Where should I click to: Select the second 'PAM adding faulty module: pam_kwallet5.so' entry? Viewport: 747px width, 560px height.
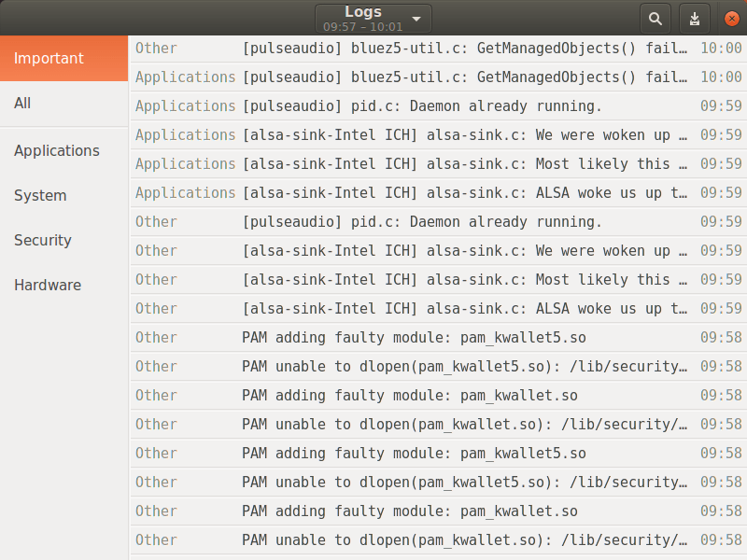pyautogui.click(x=439, y=453)
